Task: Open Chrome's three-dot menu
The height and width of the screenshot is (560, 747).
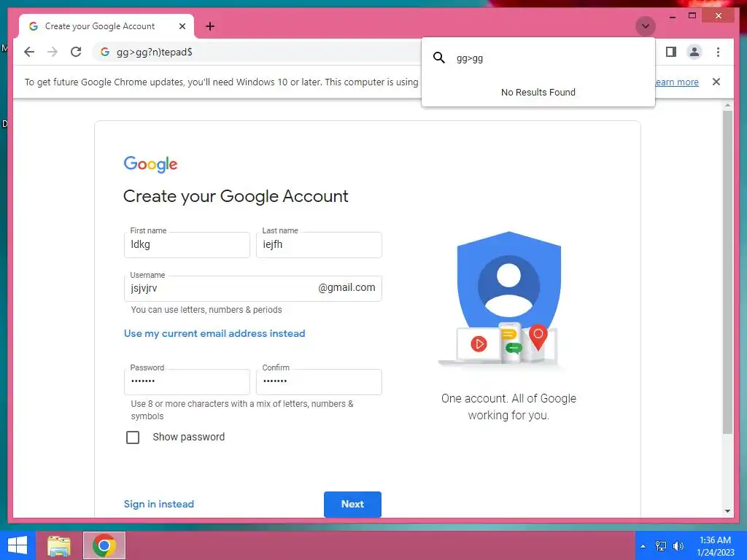Action: (x=718, y=52)
